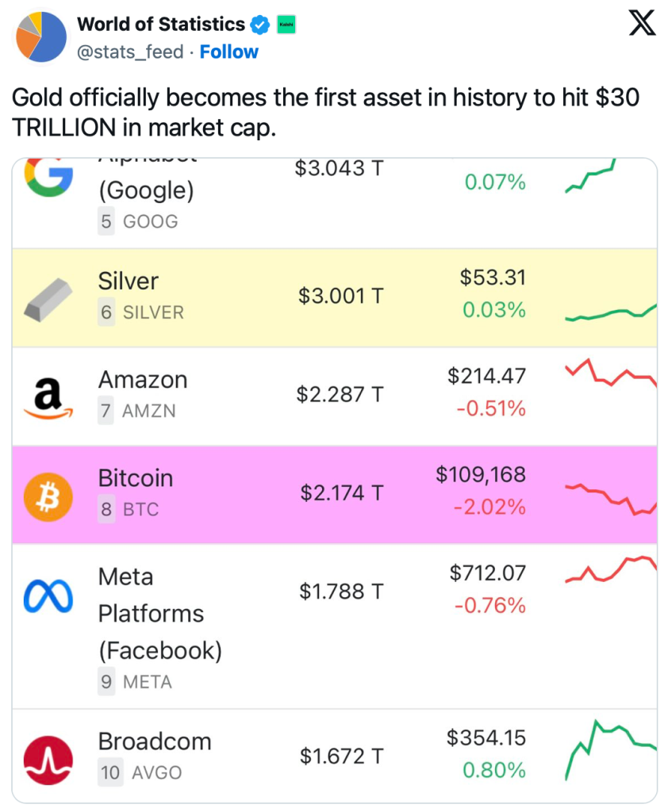Click the blue verified checkmark badge
Screen dimensions: 668x812
tap(259, 25)
